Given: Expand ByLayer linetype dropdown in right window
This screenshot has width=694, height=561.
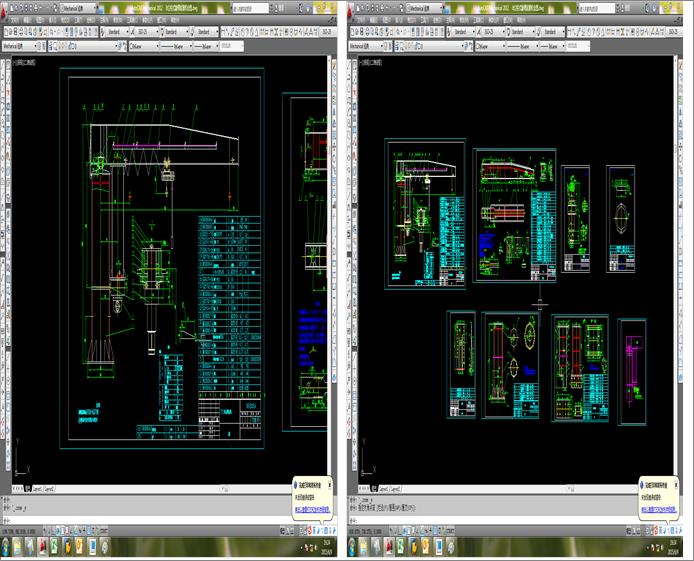Looking at the screenshot, I should [537, 46].
